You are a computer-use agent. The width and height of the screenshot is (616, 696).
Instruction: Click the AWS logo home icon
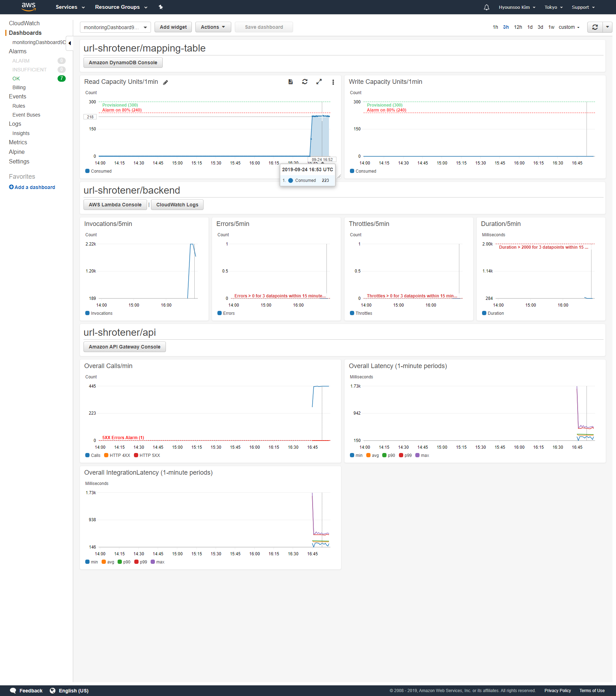tap(28, 7)
